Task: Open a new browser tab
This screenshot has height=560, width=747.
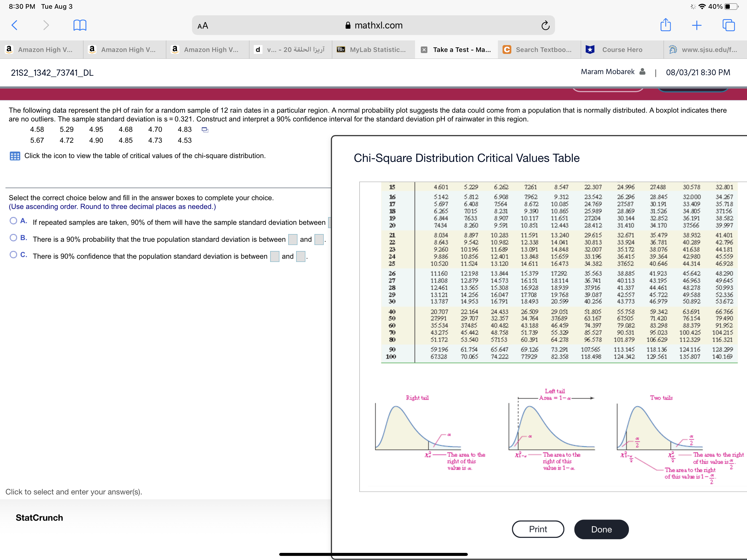Action: (697, 25)
